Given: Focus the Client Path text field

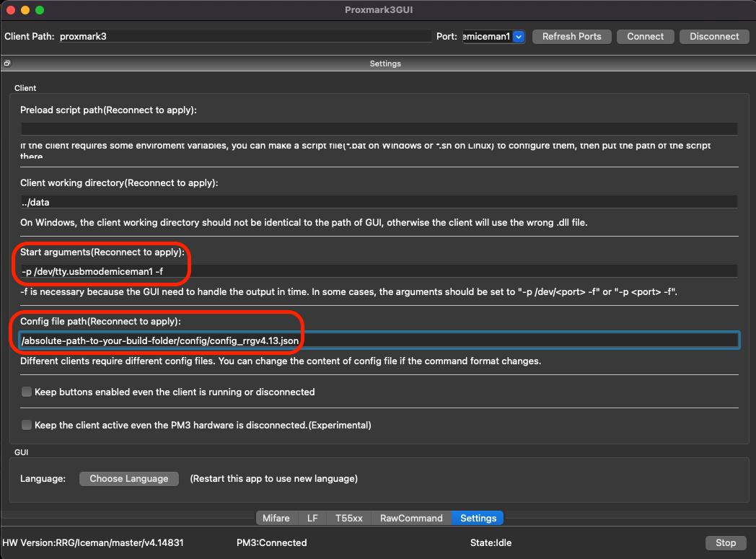Looking at the screenshot, I should click(244, 37).
